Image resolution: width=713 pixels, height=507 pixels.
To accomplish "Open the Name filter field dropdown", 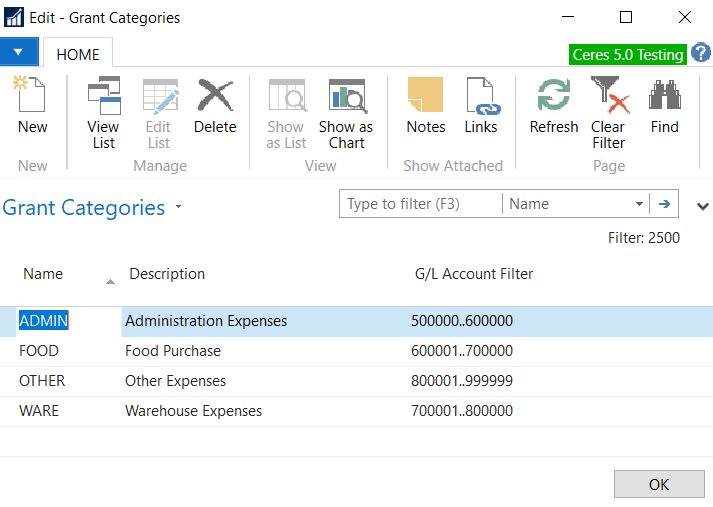I will click(x=639, y=204).
